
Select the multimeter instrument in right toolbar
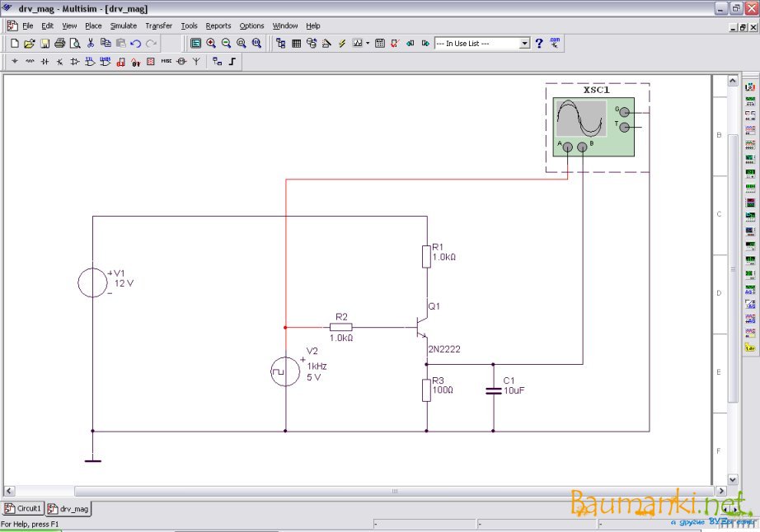750,86
